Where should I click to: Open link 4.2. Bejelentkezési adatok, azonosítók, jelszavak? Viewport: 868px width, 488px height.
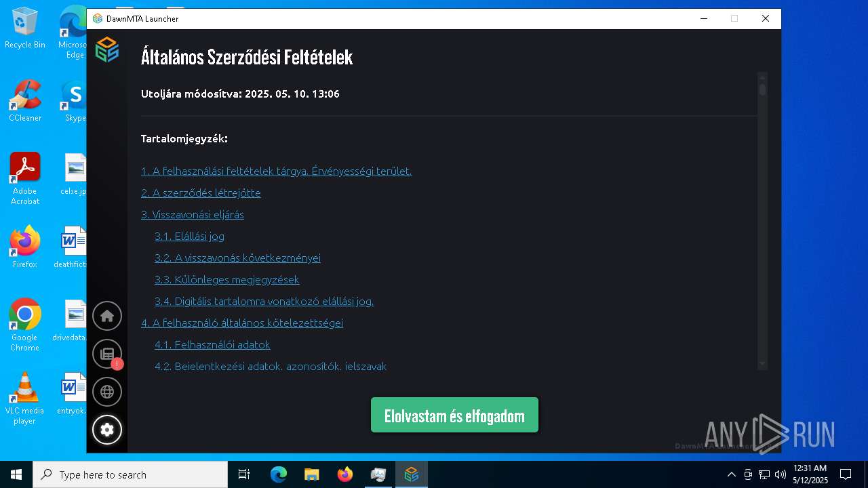(x=271, y=366)
